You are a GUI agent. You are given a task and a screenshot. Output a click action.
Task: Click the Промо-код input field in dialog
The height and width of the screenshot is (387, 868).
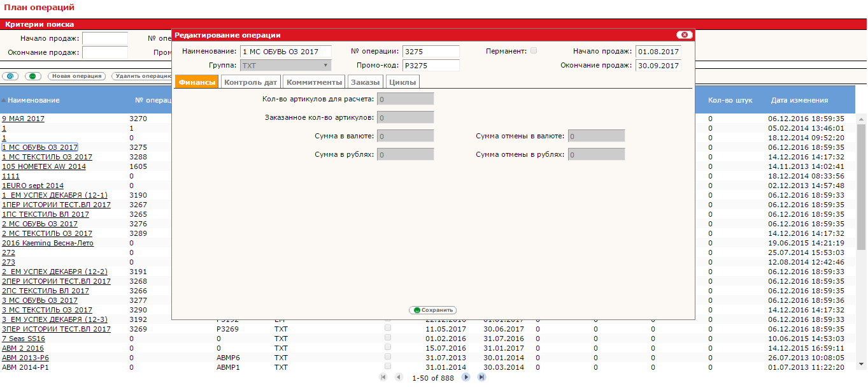click(x=430, y=65)
